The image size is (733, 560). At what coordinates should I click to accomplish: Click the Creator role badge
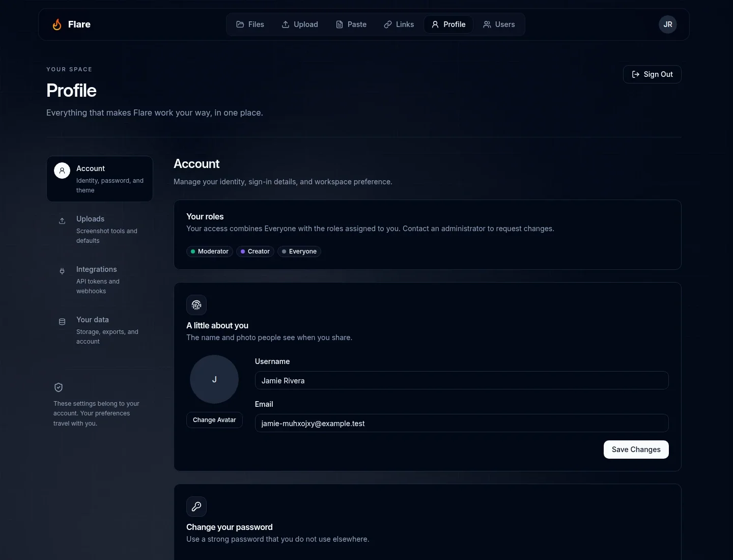click(255, 251)
